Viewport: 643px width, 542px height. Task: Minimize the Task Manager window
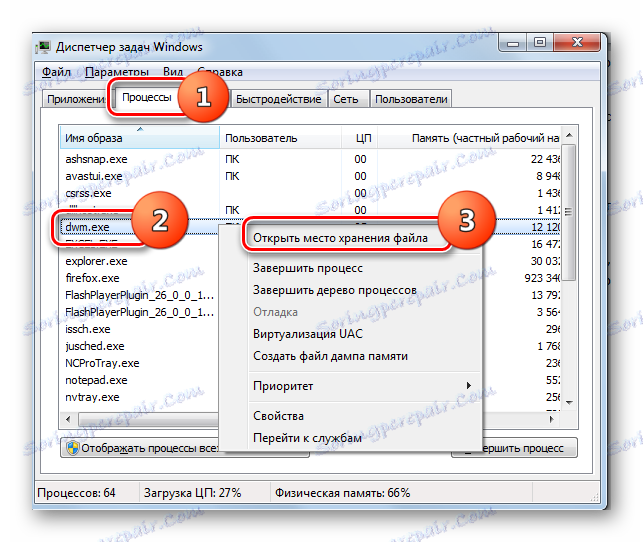click(512, 43)
